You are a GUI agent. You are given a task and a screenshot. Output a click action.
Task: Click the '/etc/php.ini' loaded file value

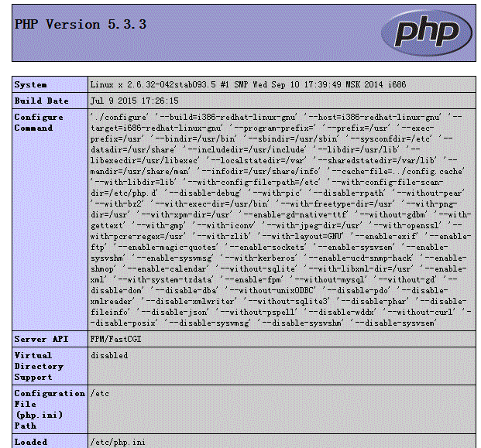click(118, 442)
